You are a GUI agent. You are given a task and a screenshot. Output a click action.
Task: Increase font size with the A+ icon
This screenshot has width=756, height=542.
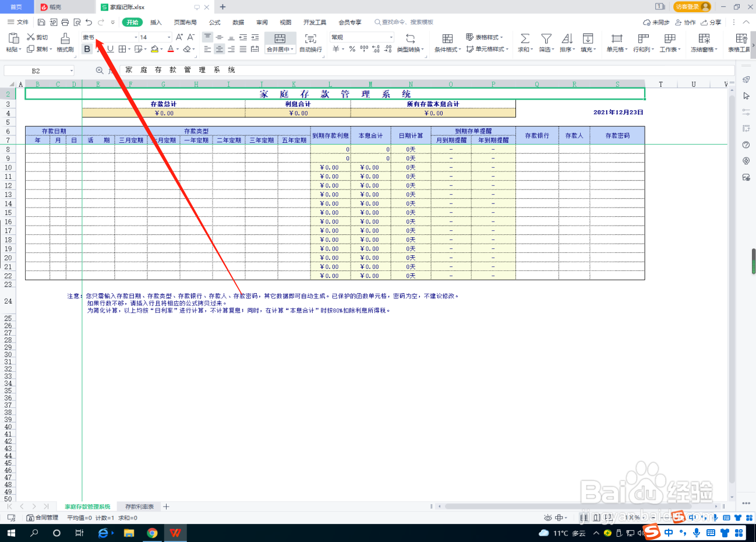pyautogui.click(x=179, y=37)
